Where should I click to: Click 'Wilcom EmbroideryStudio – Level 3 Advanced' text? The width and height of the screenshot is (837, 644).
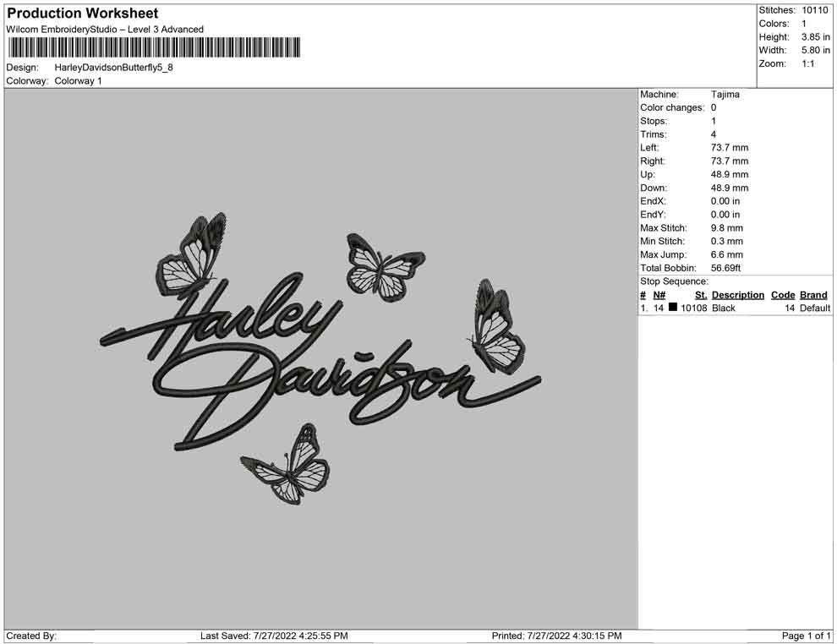[105, 30]
